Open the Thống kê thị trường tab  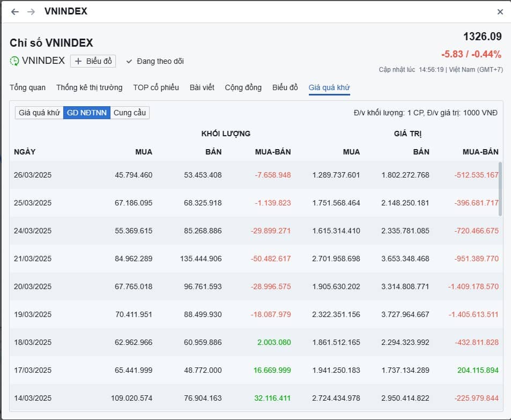[x=90, y=87]
